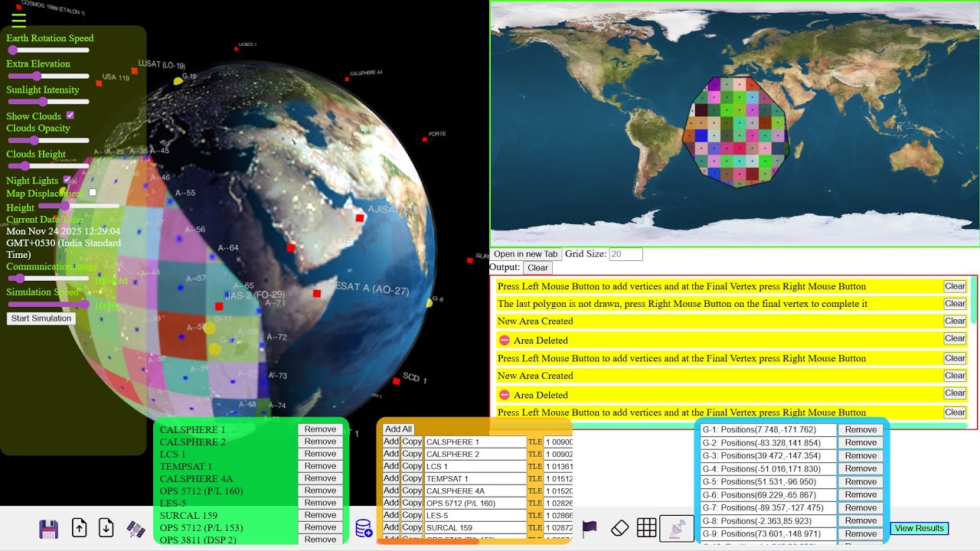Click the save floppy disk icon

[x=48, y=528]
